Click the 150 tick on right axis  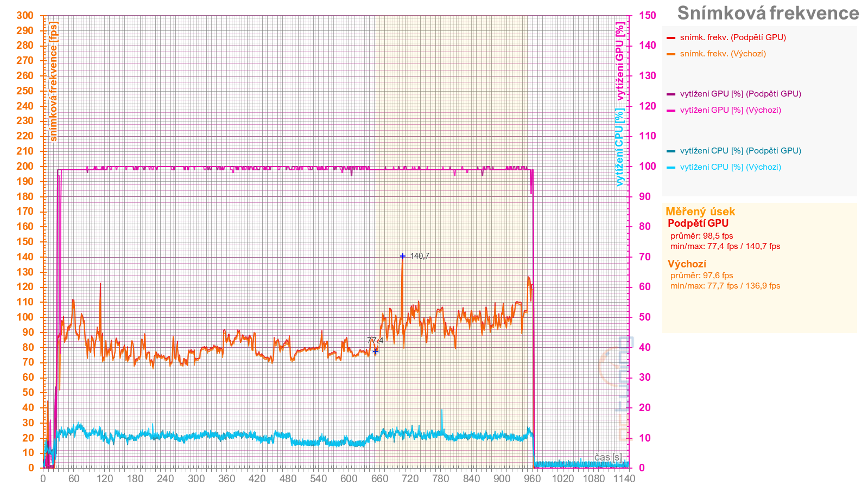pos(647,15)
